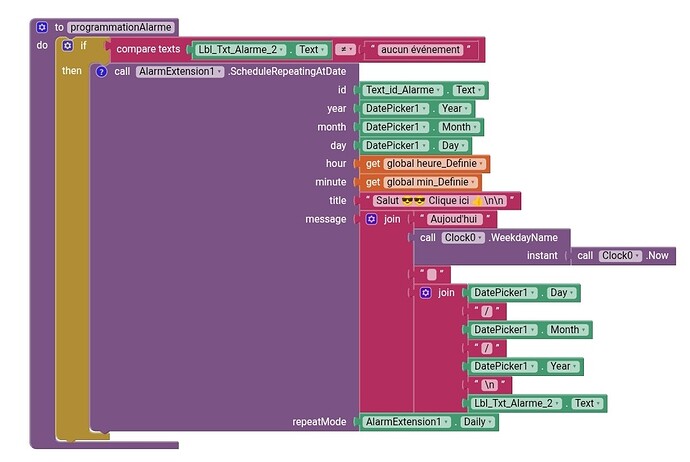Open the mutator gear on the if block
Image resolution: width=690 pixels, height=462 pixels.
point(68,46)
